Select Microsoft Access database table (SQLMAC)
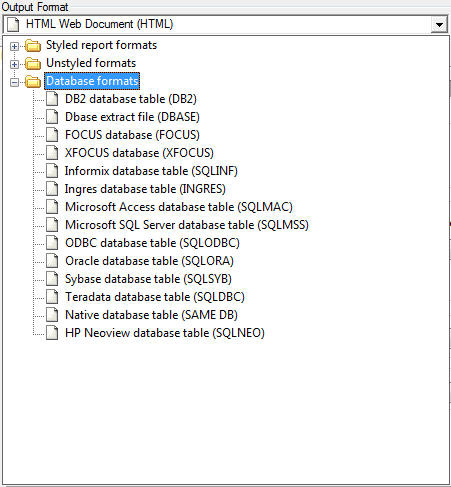Image resolution: width=451 pixels, height=487 pixels. coord(179,207)
